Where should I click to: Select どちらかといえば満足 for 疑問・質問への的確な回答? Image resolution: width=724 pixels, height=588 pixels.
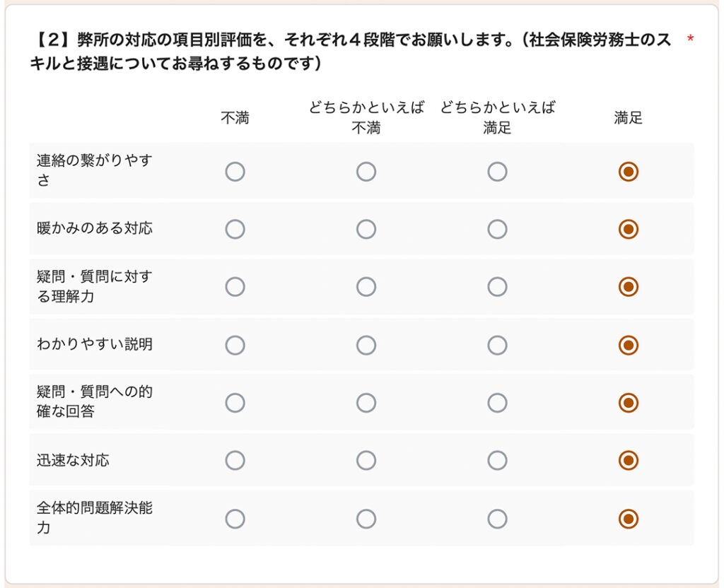497,402
